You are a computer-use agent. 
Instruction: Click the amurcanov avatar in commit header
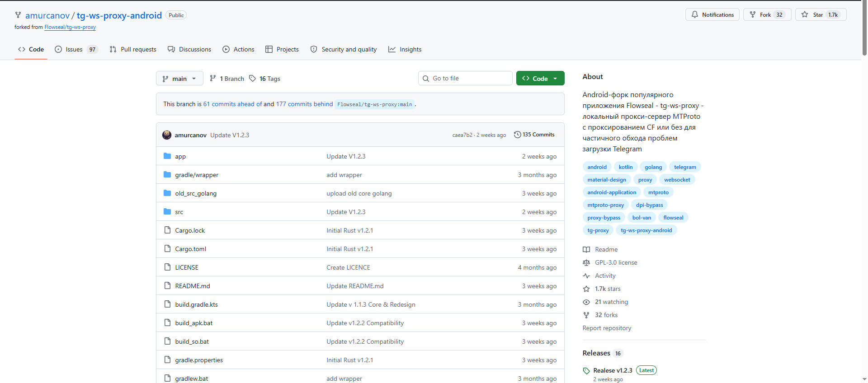[167, 135]
